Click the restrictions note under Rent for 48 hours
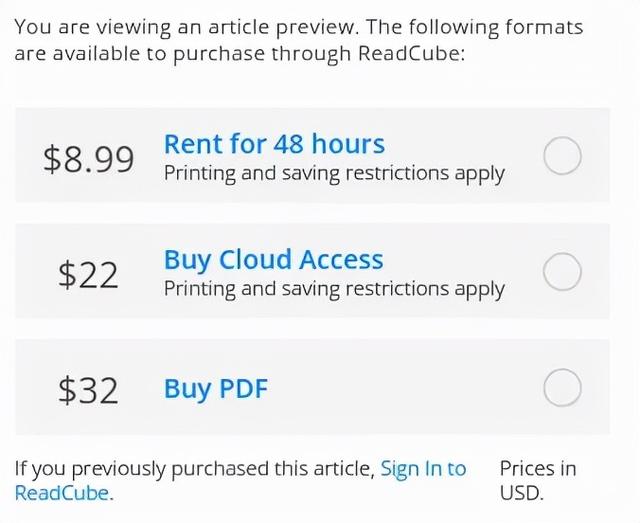 (x=334, y=173)
